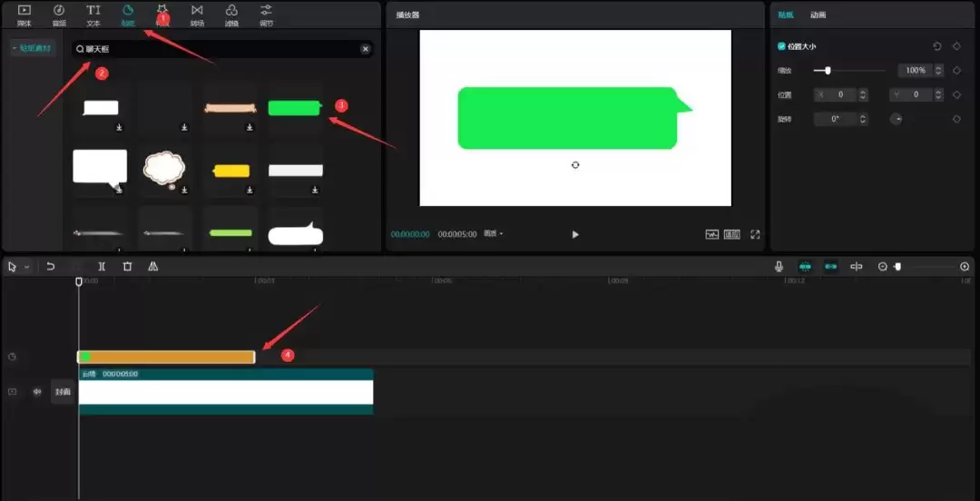This screenshot has width=980, height=501.
Task: Collapse the 贴纸素材 sidebar category
Action: pyautogui.click(x=34, y=47)
